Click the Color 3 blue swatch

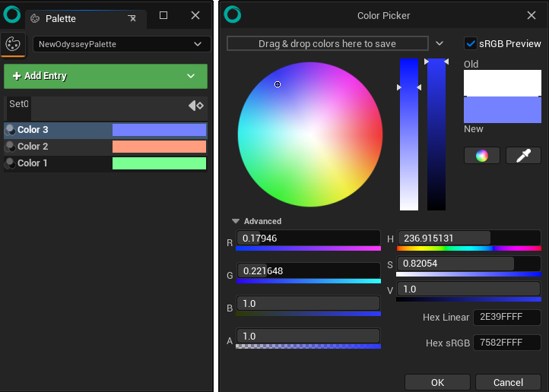pos(159,130)
